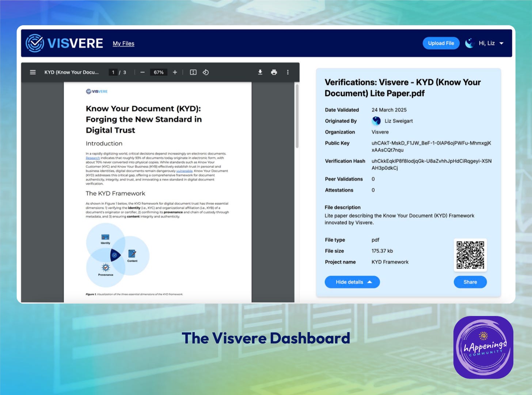This screenshot has width=532, height=395.
Task: Click the Verifications panel heading
Action: click(x=403, y=88)
